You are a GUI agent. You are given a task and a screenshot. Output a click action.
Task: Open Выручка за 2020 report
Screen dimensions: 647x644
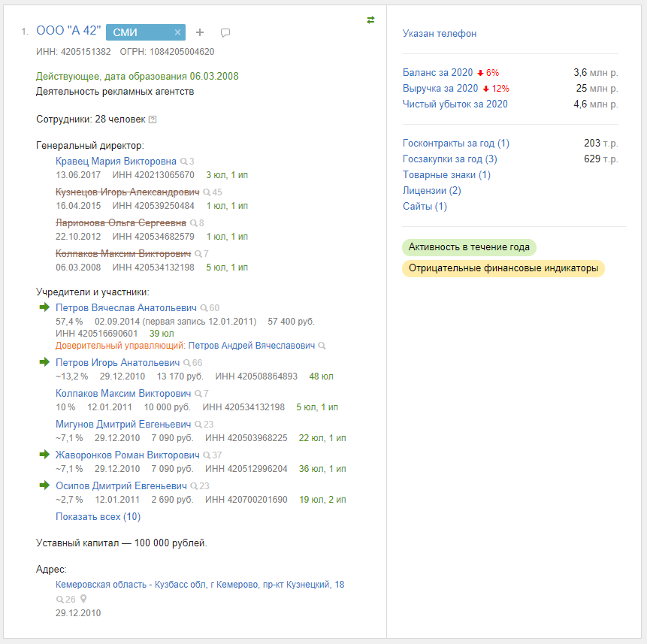(440, 89)
